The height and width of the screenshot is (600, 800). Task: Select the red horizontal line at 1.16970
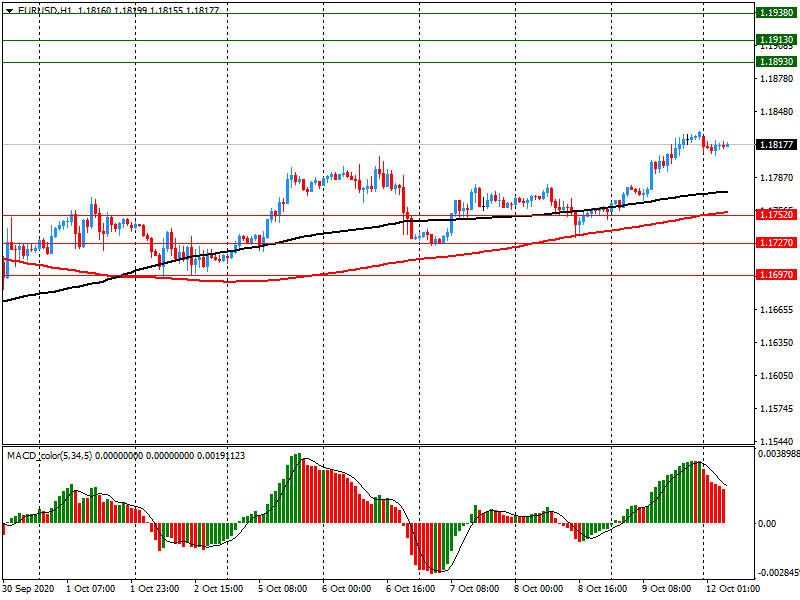[x=378, y=276]
